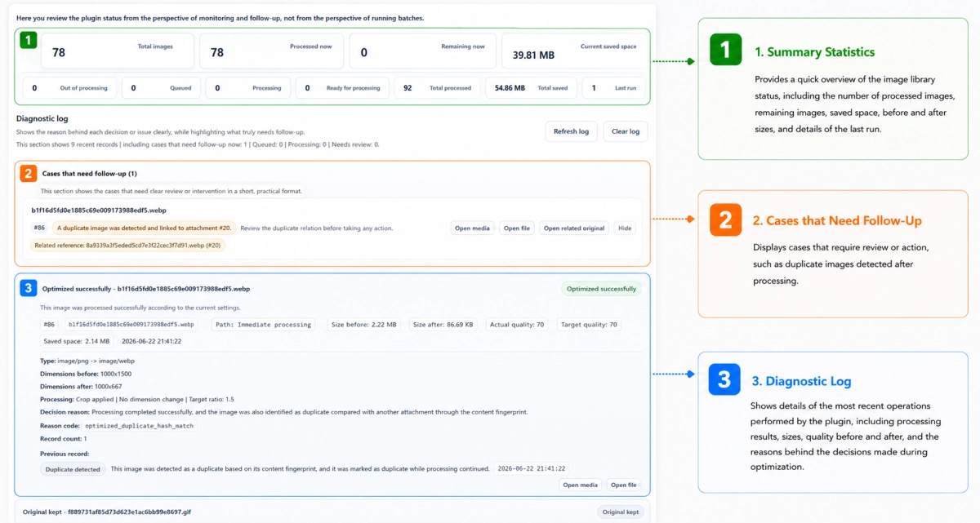The image size is (980, 523).
Task: Open media for the follow-up duplicate case
Action: click(x=472, y=228)
